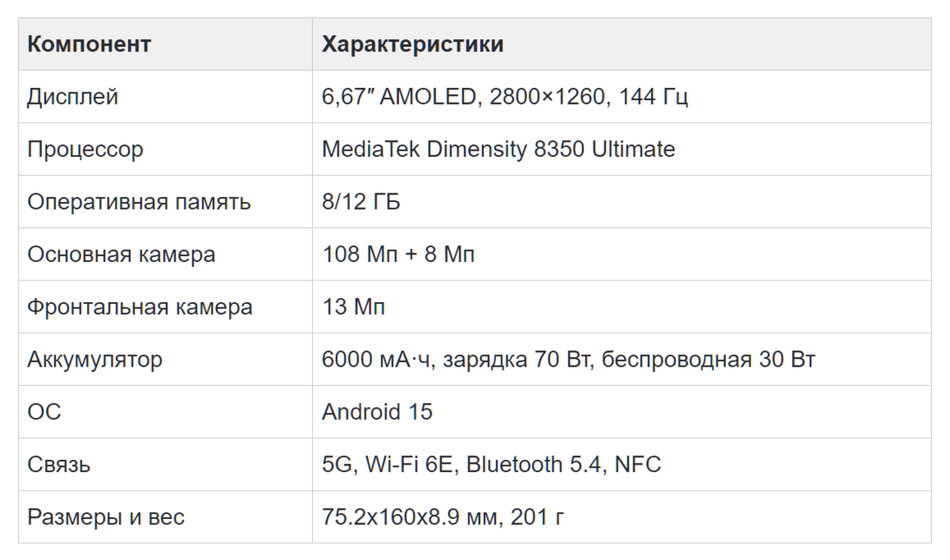Select the "Оперативная память" cell

pos(139,202)
